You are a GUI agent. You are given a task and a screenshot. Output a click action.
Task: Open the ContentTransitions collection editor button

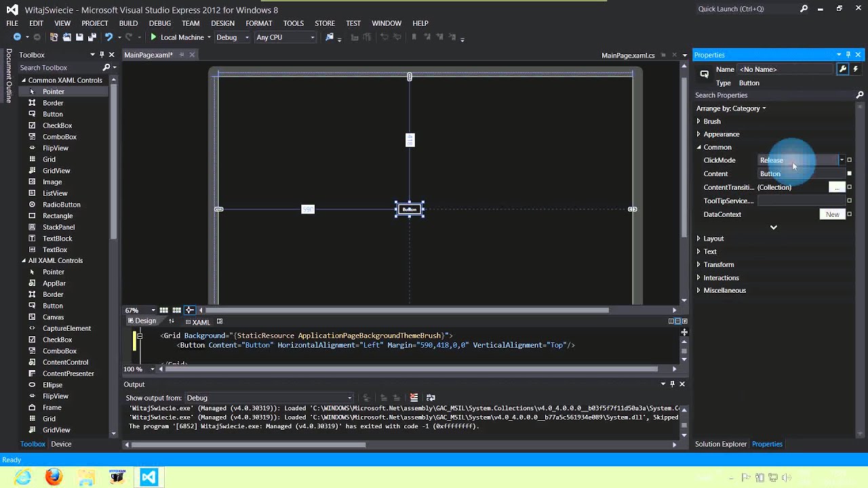click(837, 187)
